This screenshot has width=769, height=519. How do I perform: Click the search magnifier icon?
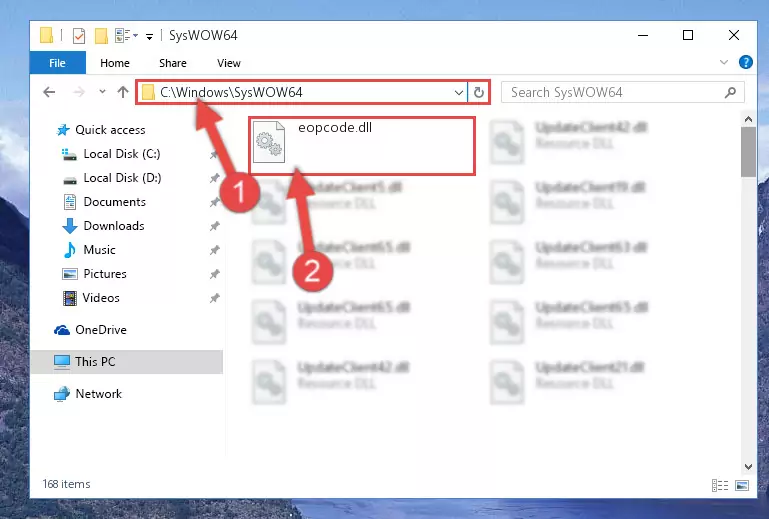point(730,92)
